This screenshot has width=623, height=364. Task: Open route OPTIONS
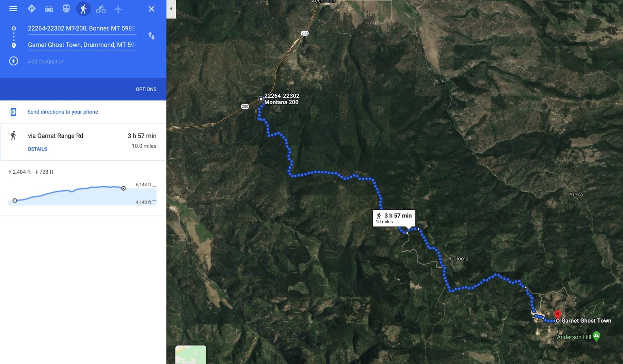tap(146, 89)
